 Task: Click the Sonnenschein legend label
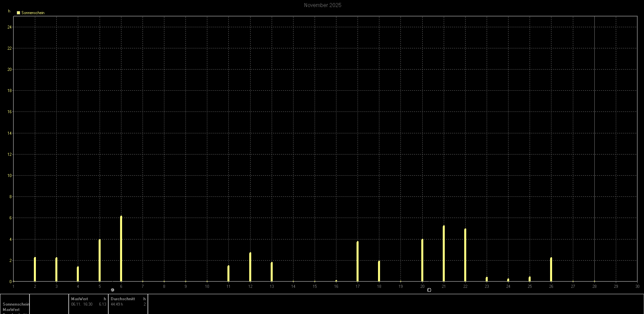point(33,13)
